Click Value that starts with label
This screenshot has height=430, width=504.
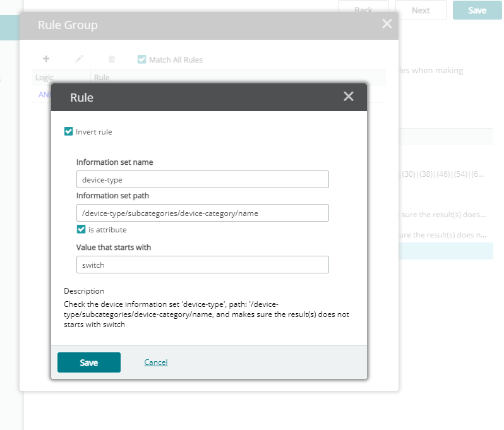[x=114, y=248]
